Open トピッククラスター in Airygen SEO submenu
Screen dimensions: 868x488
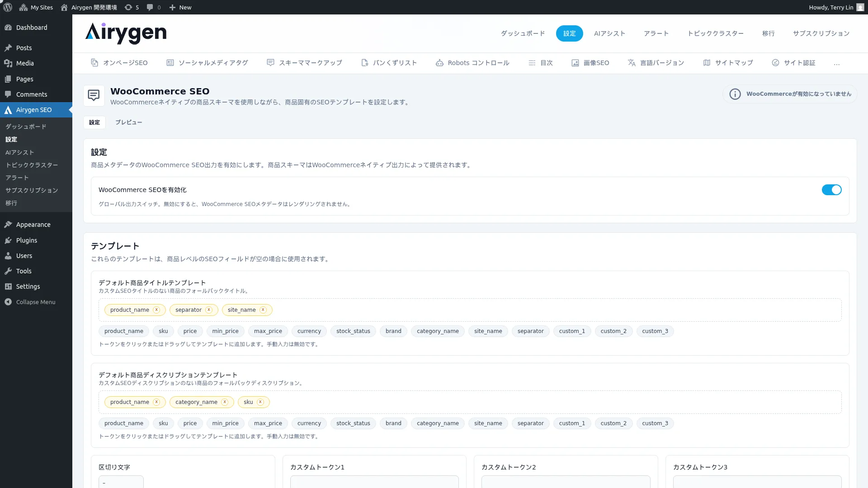32,165
